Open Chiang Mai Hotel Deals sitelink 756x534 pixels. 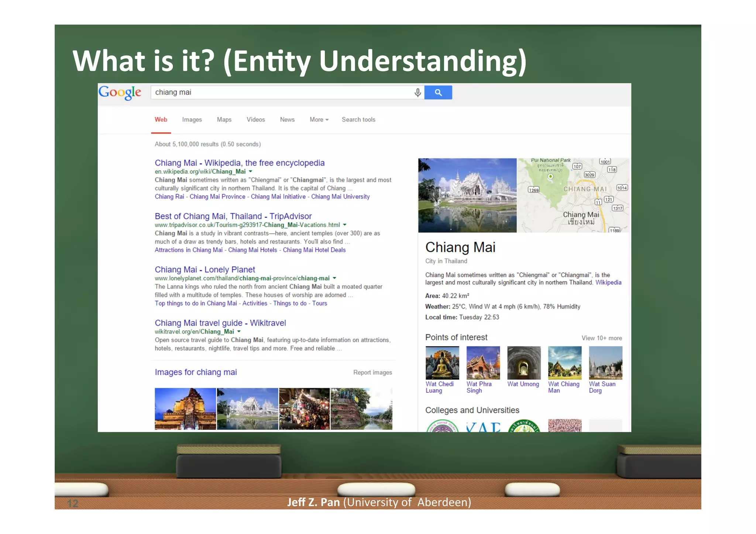point(314,250)
